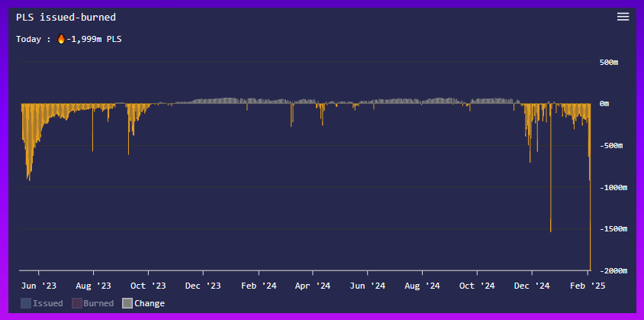Image resolution: width=644 pixels, height=320 pixels.
Task: Click the -2000m y-axis label
Action: tap(613, 270)
